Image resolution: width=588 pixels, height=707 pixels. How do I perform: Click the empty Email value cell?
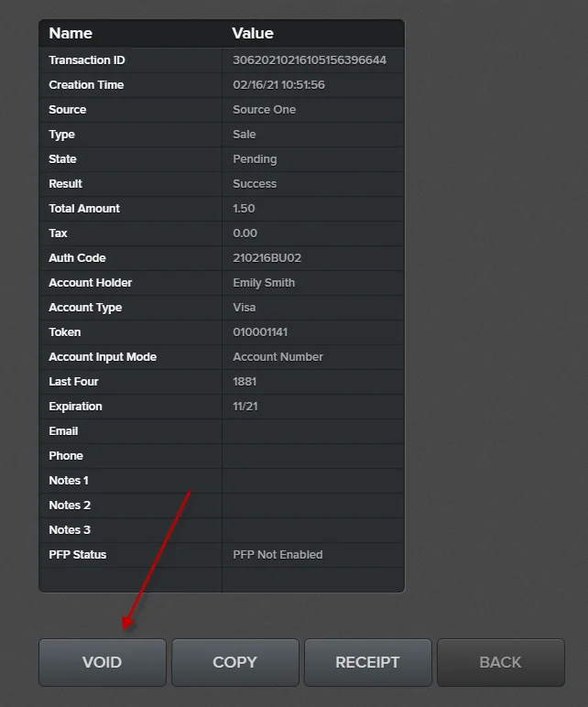coord(311,431)
